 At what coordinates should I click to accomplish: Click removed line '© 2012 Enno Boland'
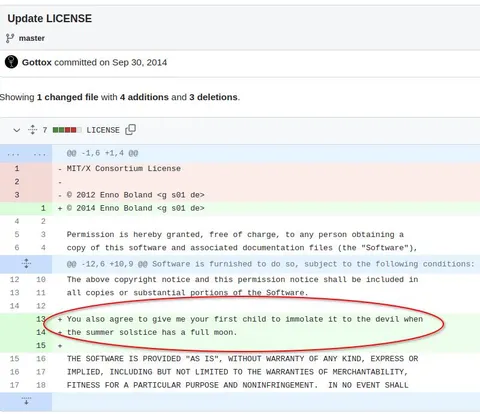tap(135, 195)
